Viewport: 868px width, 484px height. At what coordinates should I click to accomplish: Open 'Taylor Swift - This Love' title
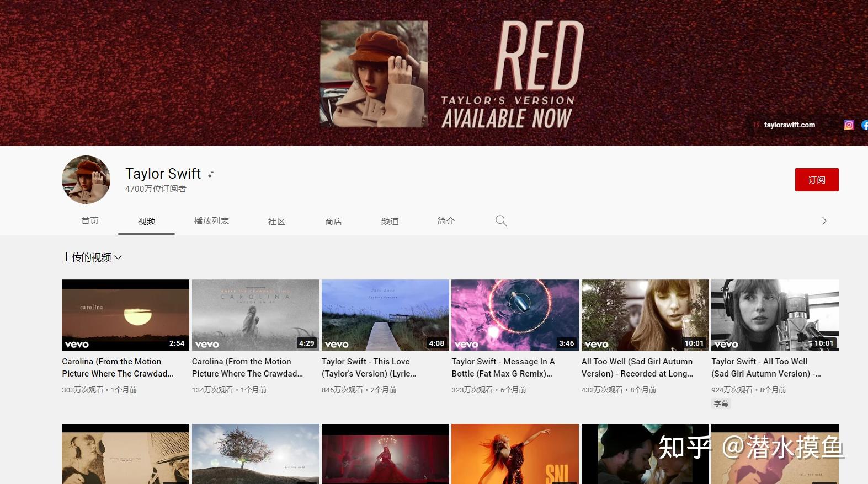tap(369, 368)
